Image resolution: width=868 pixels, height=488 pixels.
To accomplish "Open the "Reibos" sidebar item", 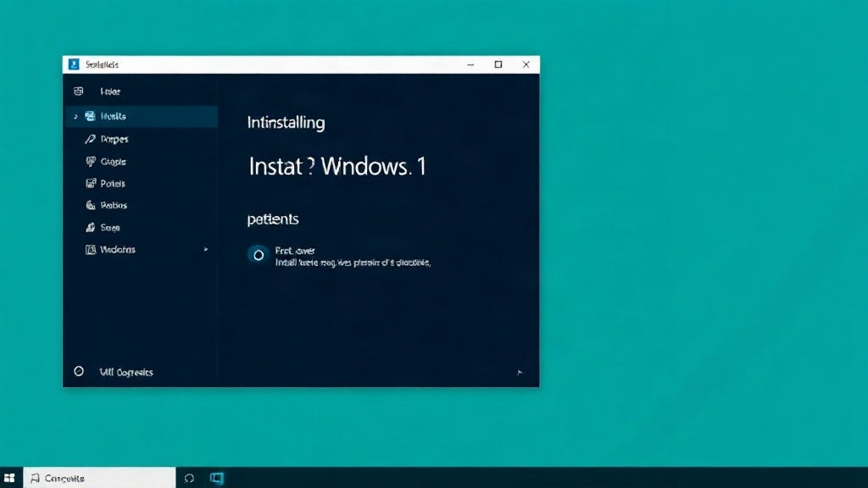I will click(x=106, y=205).
